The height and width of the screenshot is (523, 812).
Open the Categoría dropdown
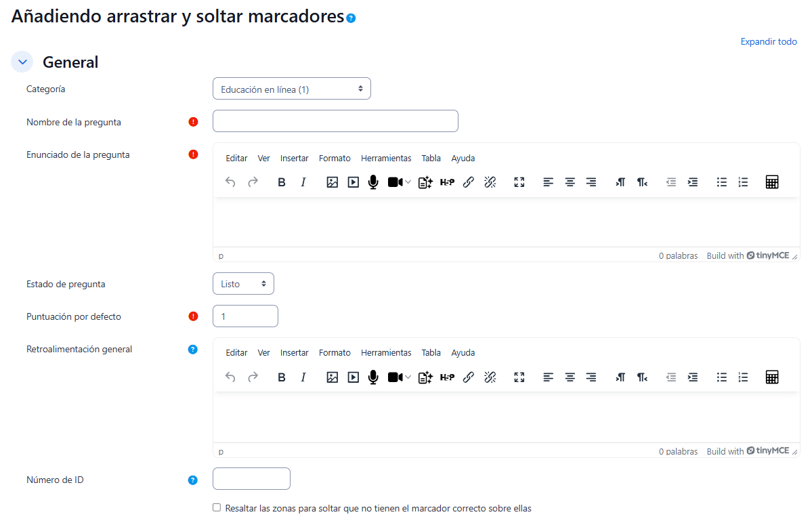tap(291, 89)
